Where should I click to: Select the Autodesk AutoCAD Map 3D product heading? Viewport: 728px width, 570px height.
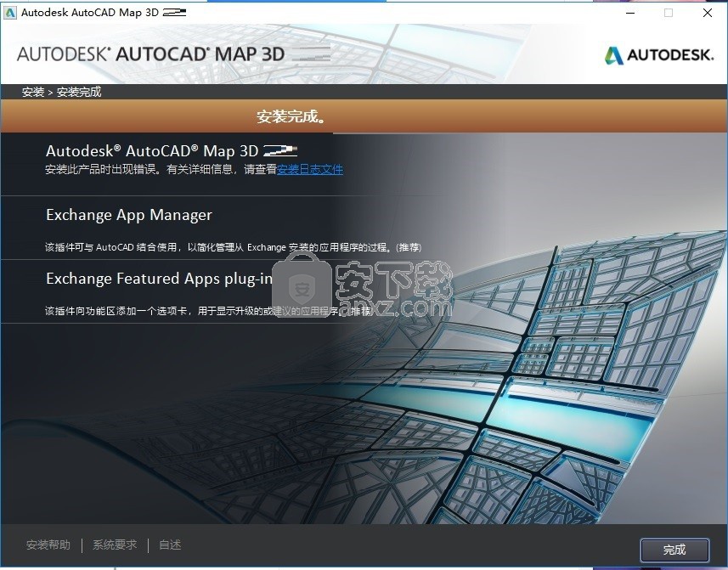(x=172, y=151)
